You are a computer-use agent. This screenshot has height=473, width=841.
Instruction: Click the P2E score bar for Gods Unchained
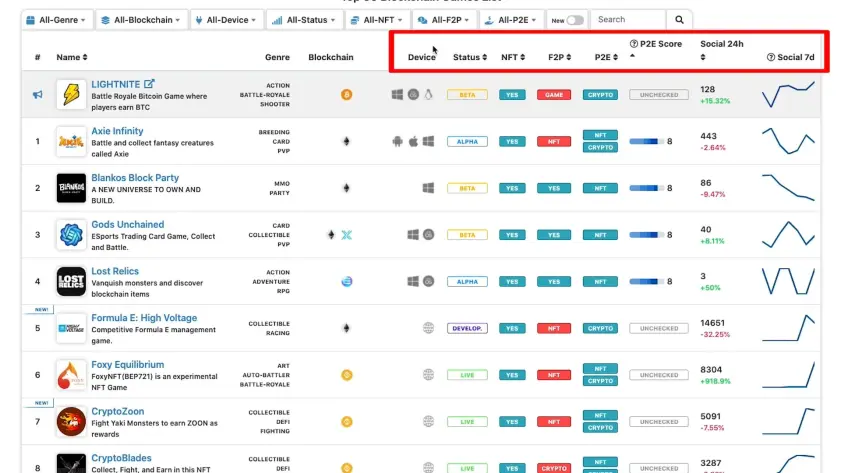(646, 235)
